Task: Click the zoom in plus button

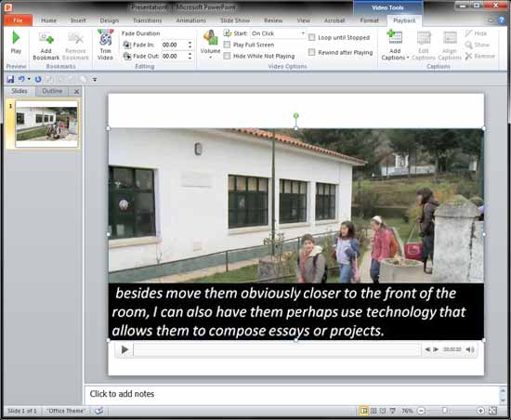Action: click(x=480, y=411)
